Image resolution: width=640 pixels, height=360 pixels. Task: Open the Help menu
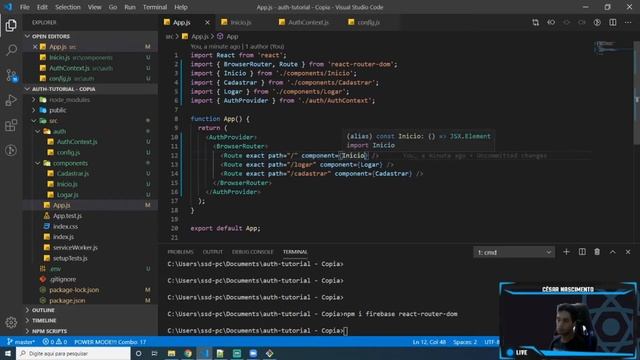tap(181, 7)
